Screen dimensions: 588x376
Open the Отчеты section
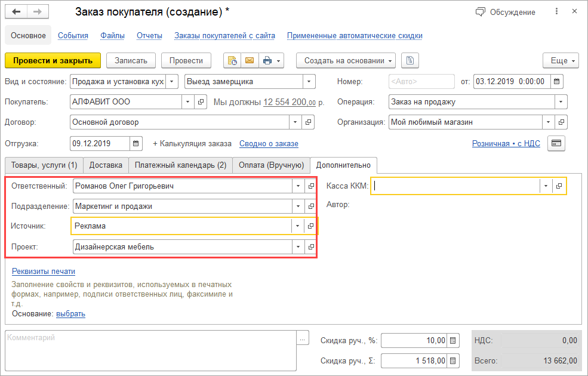pyautogui.click(x=149, y=36)
